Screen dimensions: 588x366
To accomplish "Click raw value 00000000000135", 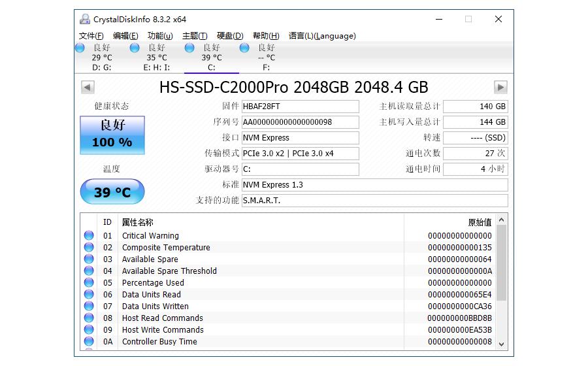I will pos(460,248).
